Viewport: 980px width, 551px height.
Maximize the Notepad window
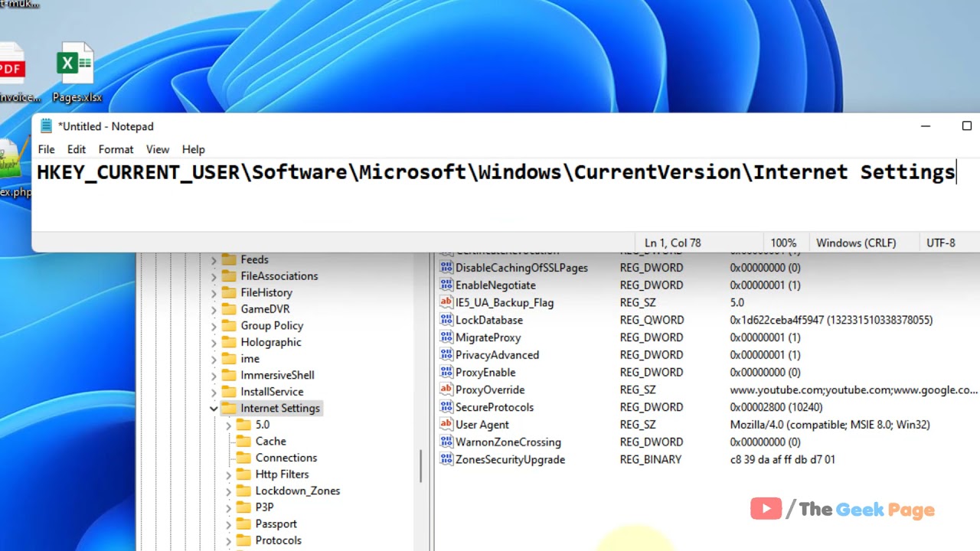pyautogui.click(x=966, y=126)
